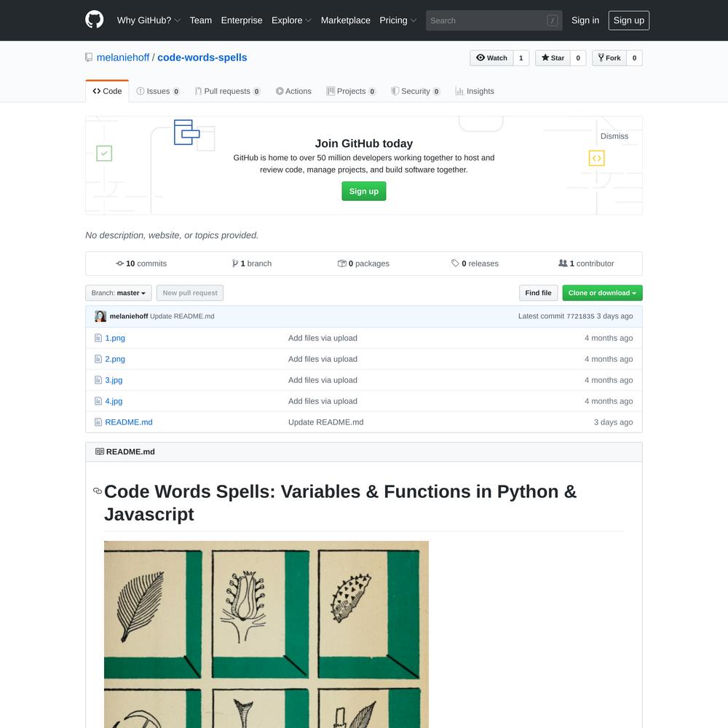
Task: Click the book icon in the README.md header
Action: [99, 451]
